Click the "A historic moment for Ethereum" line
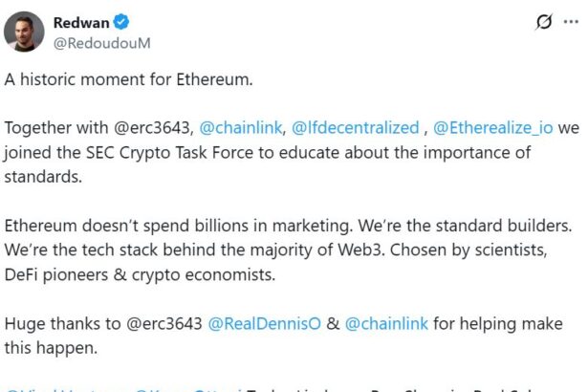This screenshot has width=588, height=392. pos(130,79)
